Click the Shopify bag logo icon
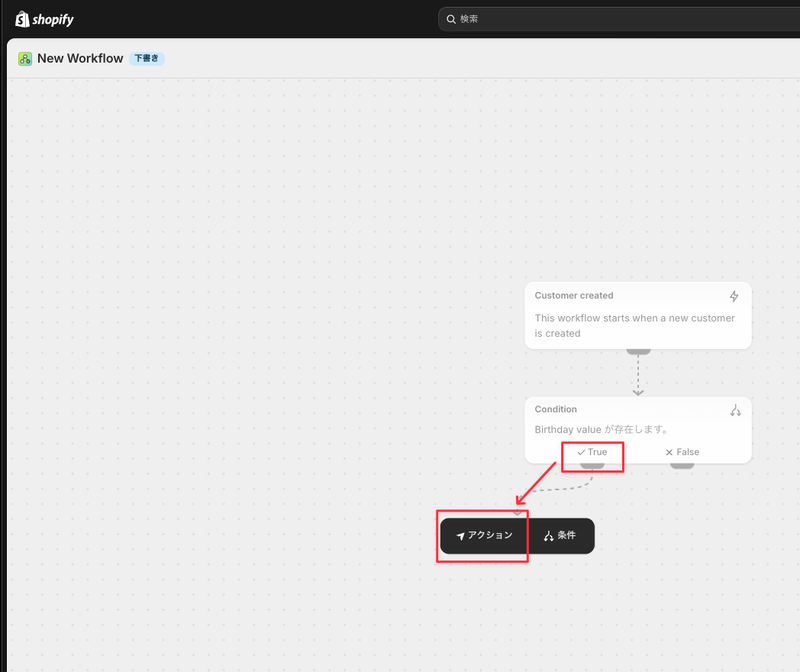Image resolution: width=800 pixels, height=672 pixels. (22, 19)
